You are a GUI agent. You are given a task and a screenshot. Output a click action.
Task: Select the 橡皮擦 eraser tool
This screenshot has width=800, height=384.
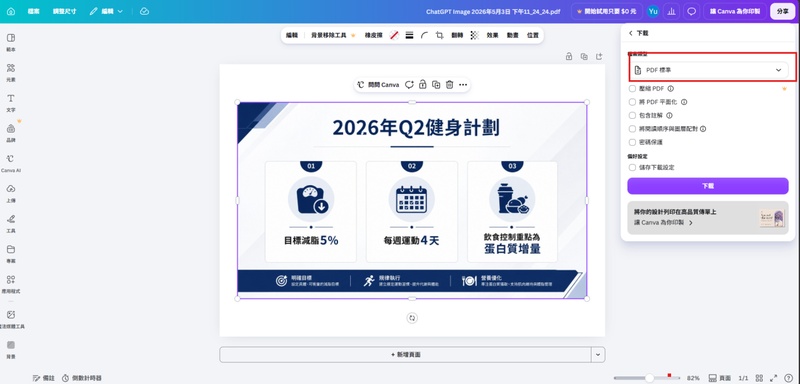pyautogui.click(x=373, y=35)
